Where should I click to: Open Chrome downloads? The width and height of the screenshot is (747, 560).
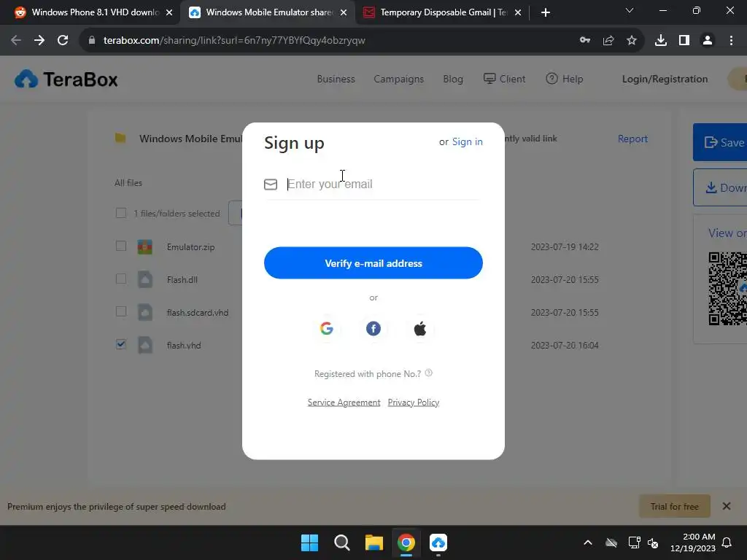click(x=661, y=41)
